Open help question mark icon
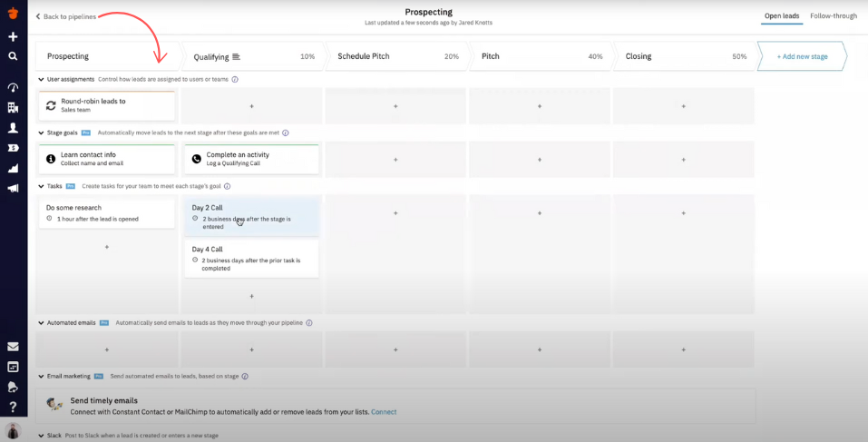868x442 pixels. (x=13, y=408)
